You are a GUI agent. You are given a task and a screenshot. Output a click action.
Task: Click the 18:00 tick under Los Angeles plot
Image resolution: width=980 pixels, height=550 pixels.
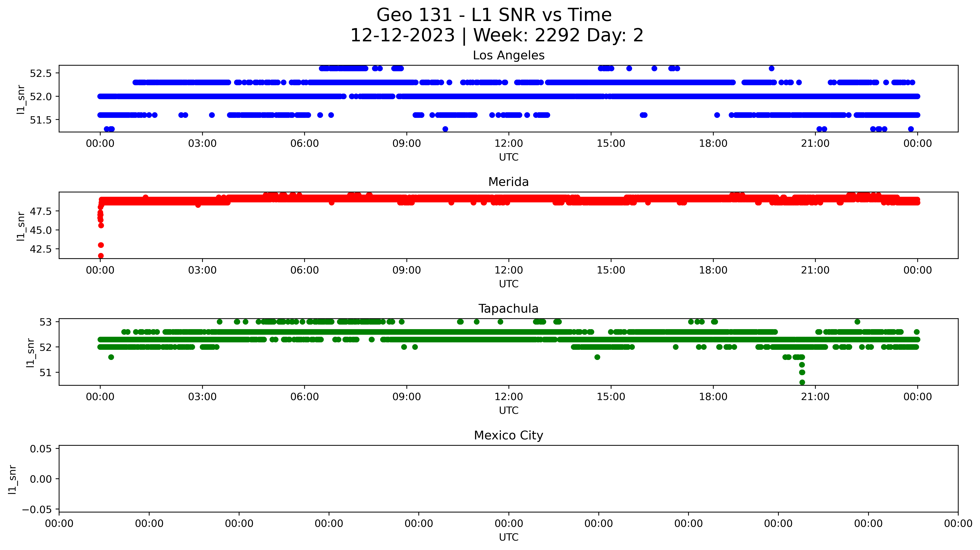point(713,143)
